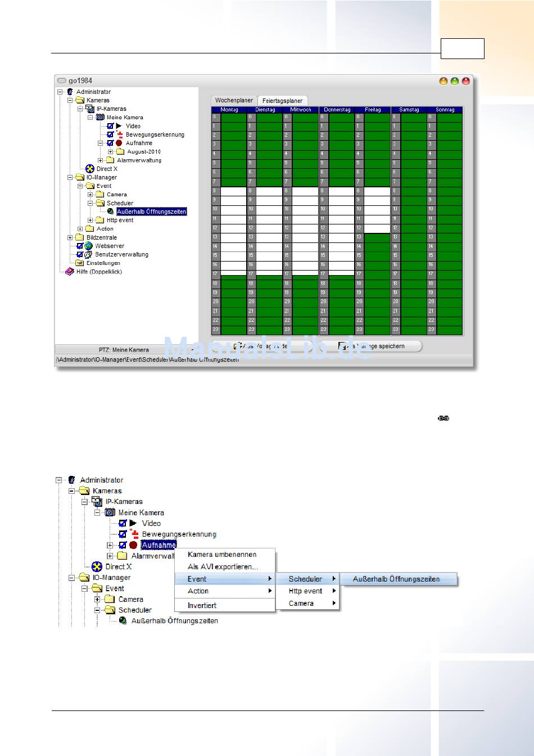The height and width of the screenshot is (756, 534).
Task: Click the Montag column header in the schedule
Action: pyautogui.click(x=229, y=110)
